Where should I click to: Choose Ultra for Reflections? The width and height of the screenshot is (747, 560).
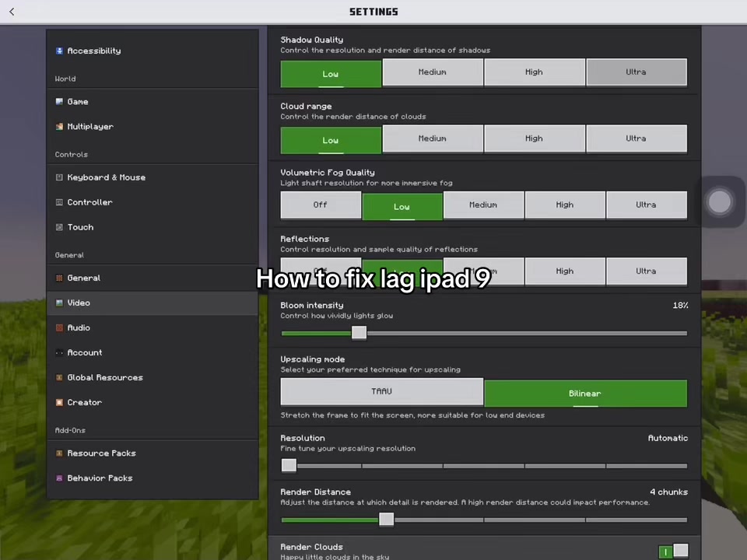point(647,271)
